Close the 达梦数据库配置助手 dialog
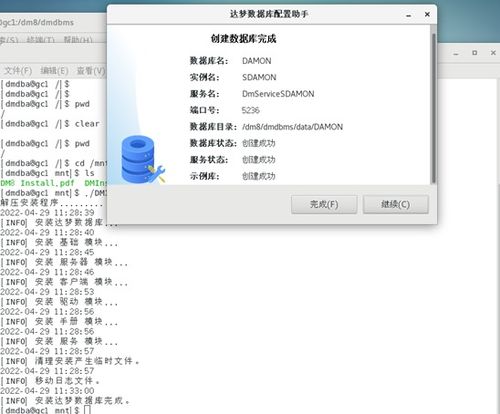The height and width of the screenshot is (414, 500). 427,14
